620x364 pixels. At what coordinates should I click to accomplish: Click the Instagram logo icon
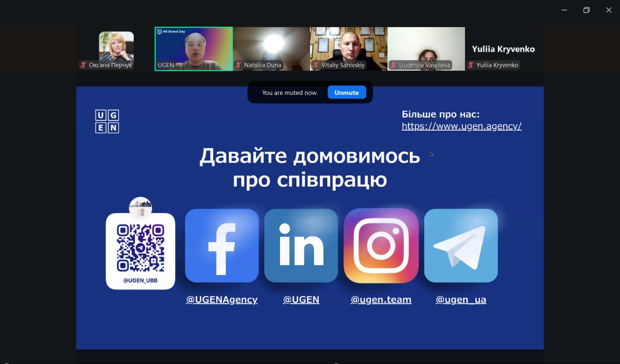click(381, 245)
